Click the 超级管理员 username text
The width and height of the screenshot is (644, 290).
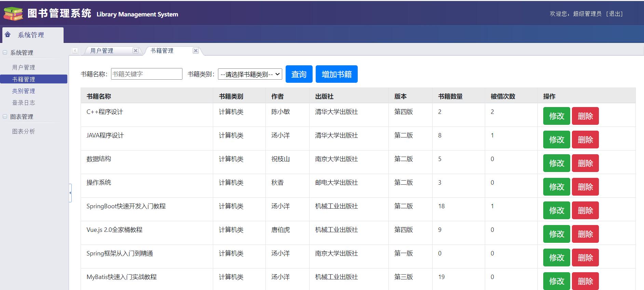pyautogui.click(x=587, y=14)
